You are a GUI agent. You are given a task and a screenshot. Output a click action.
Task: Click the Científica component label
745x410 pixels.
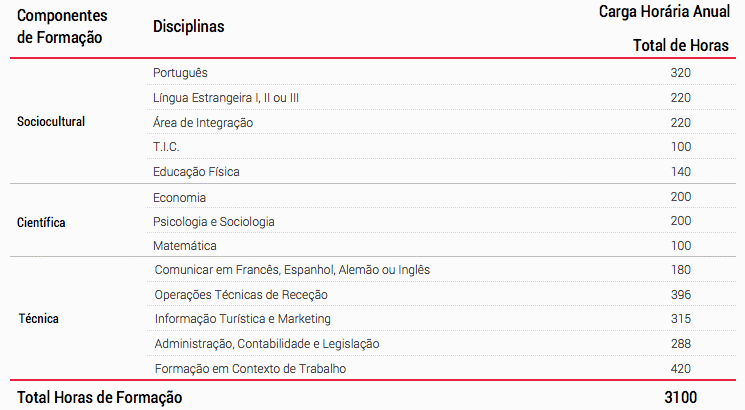[41, 222]
